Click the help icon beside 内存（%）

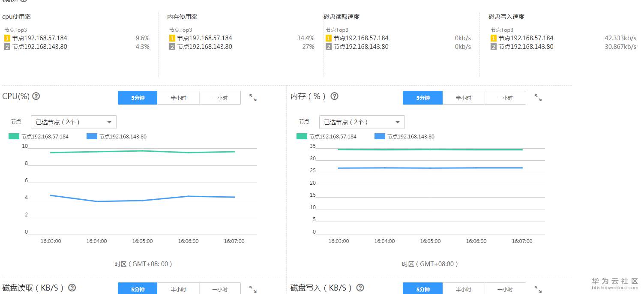coord(335,96)
